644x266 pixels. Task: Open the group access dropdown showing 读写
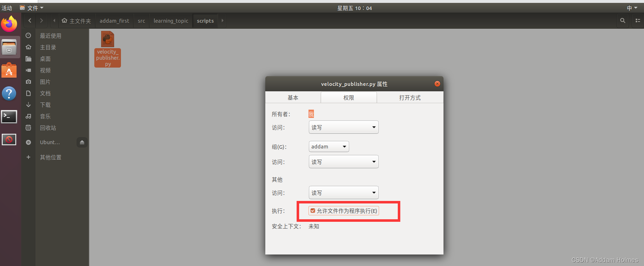pyautogui.click(x=343, y=162)
